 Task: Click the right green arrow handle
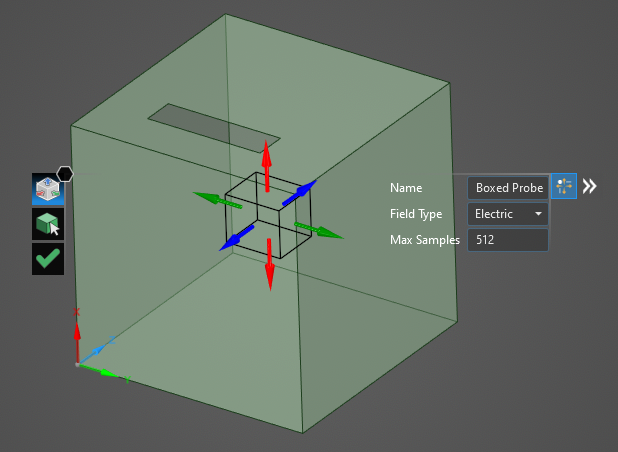(x=319, y=231)
